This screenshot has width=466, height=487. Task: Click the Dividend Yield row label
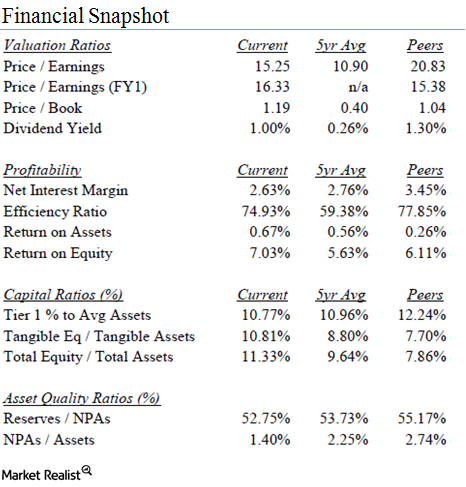tap(52, 129)
